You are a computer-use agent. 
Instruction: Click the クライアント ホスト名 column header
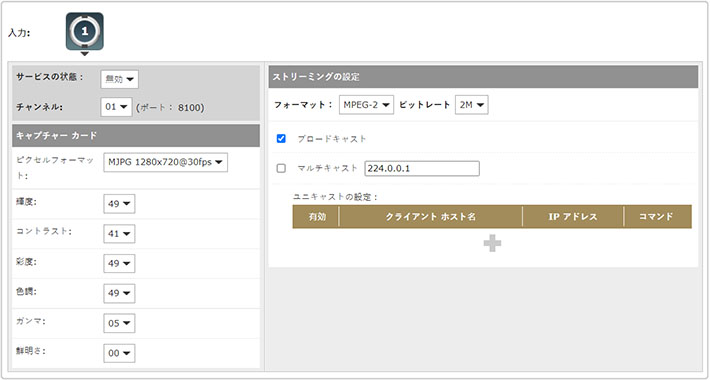pos(431,216)
